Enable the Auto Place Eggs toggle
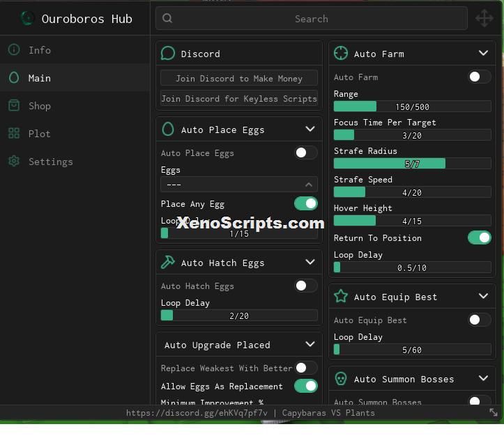 [x=306, y=153]
